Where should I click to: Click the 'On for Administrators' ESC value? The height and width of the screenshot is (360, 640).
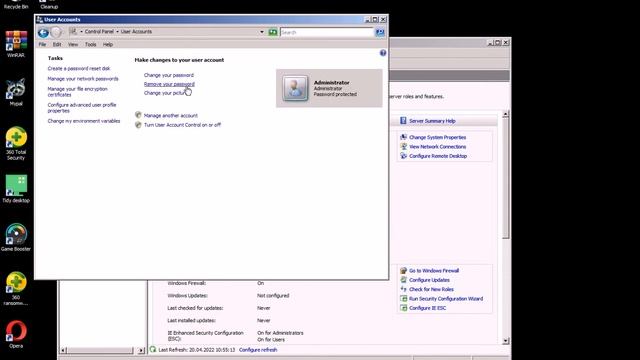click(x=280, y=333)
